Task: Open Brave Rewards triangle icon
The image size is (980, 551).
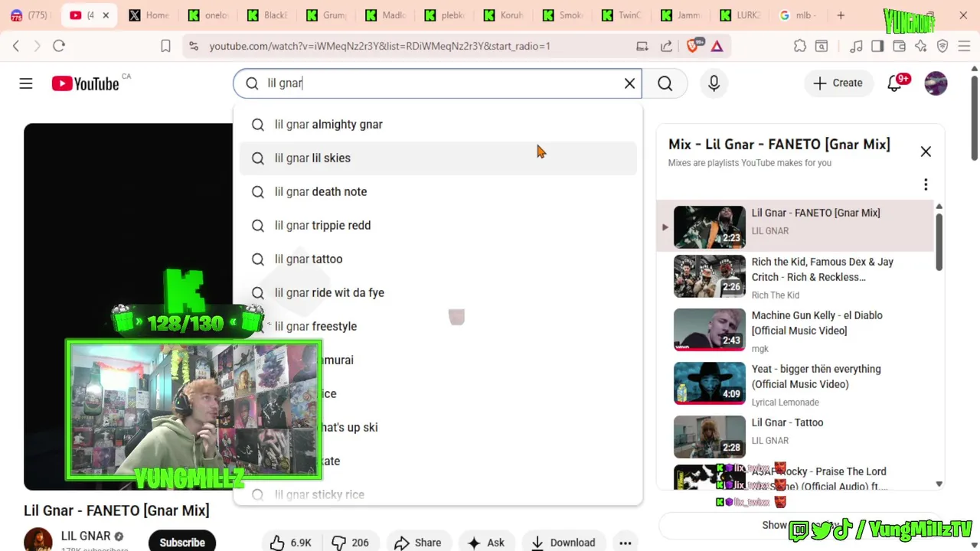Action: [717, 46]
